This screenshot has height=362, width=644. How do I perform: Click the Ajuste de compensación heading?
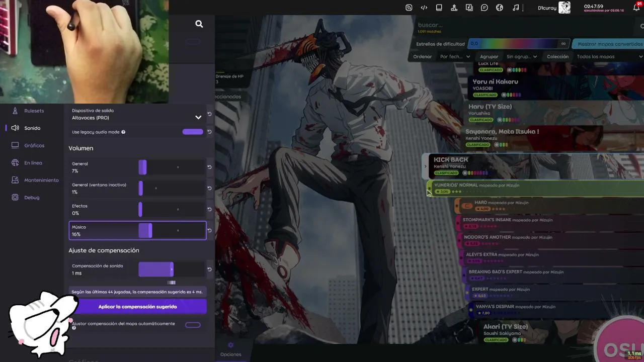pos(104,250)
